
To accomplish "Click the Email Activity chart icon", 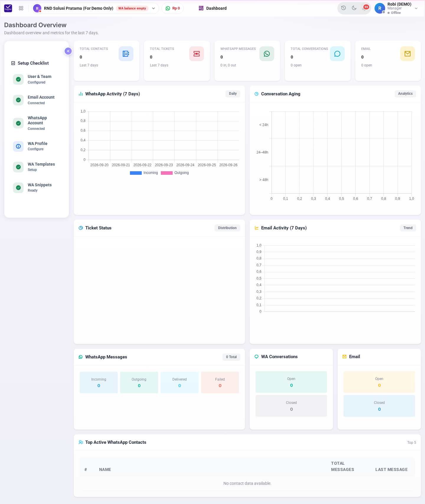I will pos(257,228).
